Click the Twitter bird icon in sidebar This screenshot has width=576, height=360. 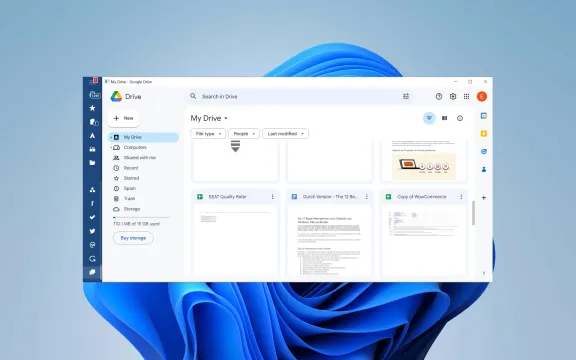[93, 231]
